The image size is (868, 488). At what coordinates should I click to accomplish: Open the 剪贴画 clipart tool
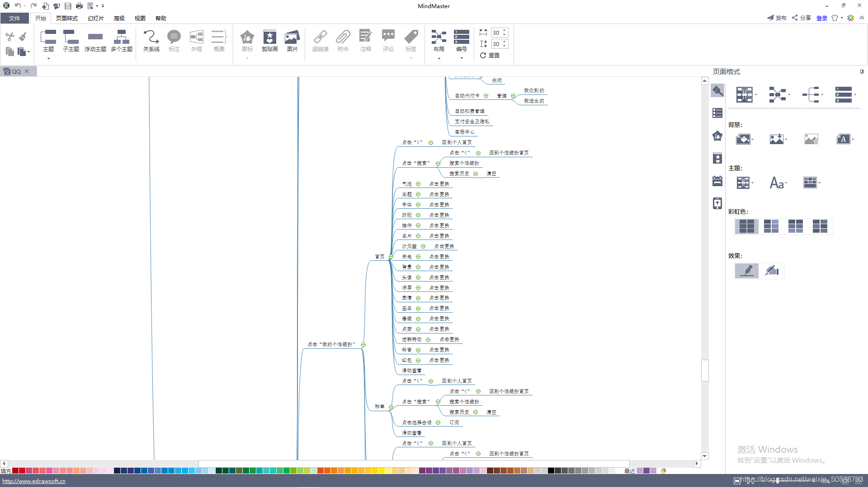(x=270, y=41)
